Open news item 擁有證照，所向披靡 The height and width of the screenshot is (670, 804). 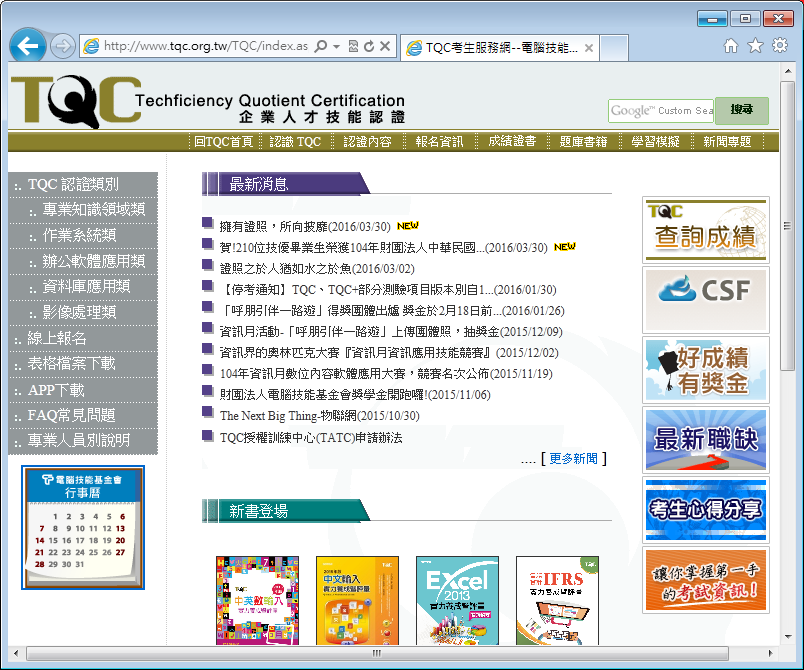[x=305, y=227]
